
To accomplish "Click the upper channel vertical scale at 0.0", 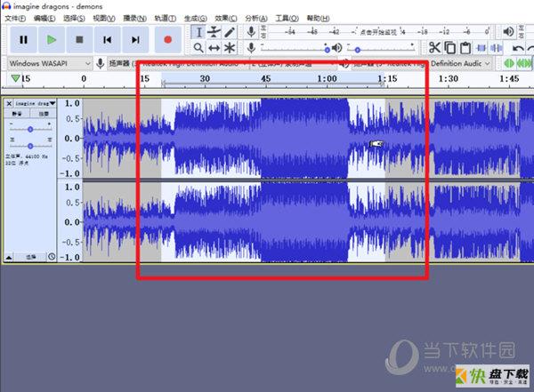I will [72, 139].
